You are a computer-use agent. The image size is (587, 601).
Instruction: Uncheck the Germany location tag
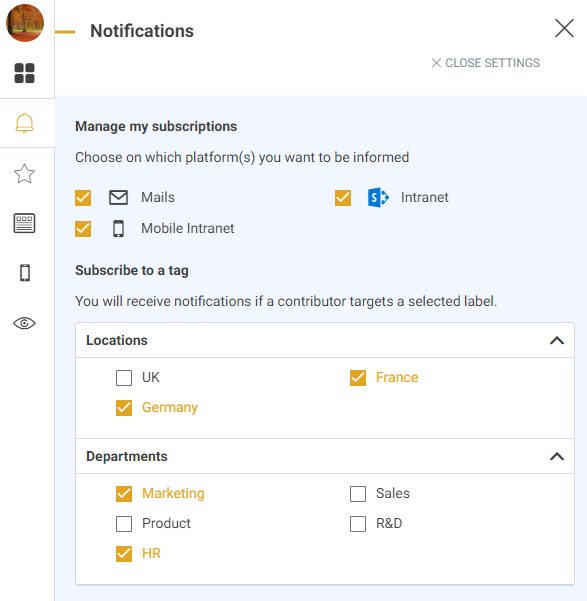coord(124,408)
